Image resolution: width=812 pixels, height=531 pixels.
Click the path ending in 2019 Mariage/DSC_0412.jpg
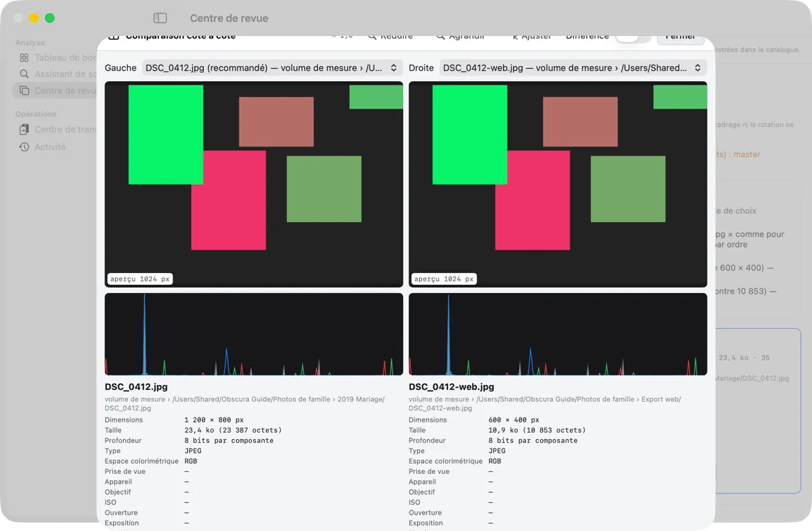[244, 404]
